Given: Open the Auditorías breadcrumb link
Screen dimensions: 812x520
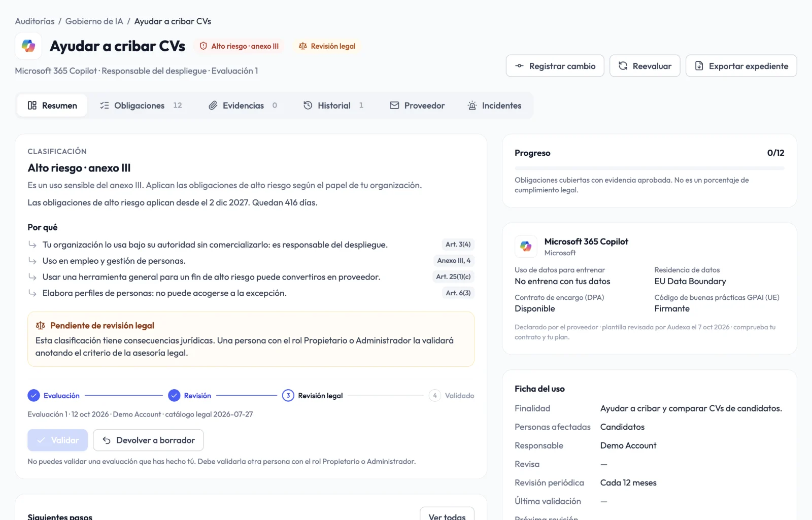Looking at the screenshot, I should click(35, 21).
